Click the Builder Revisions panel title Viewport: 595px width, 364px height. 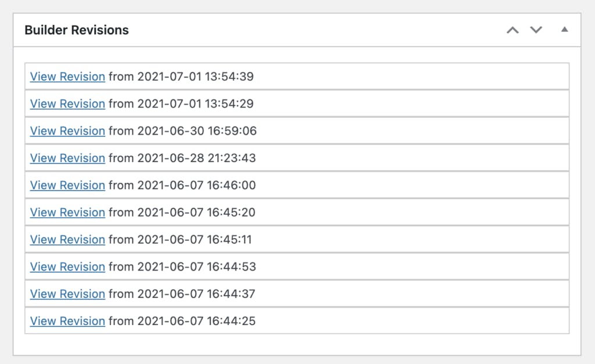click(77, 30)
